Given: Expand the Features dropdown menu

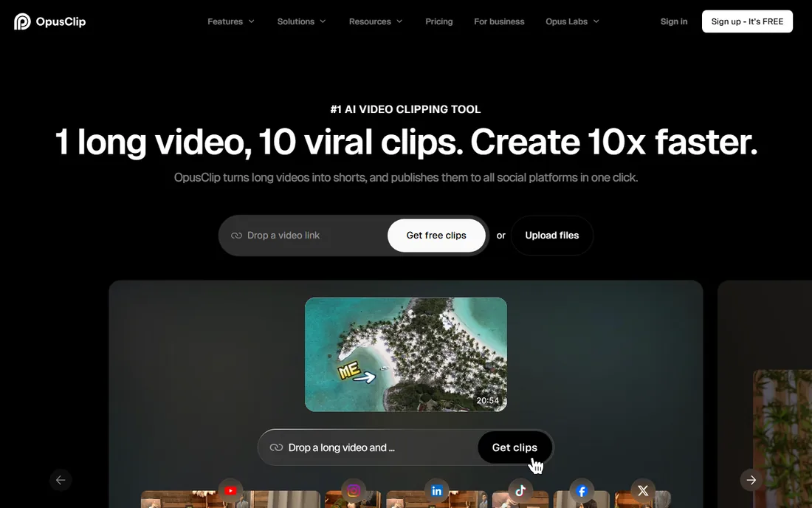Looking at the screenshot, I should click(x=231, y=21).
